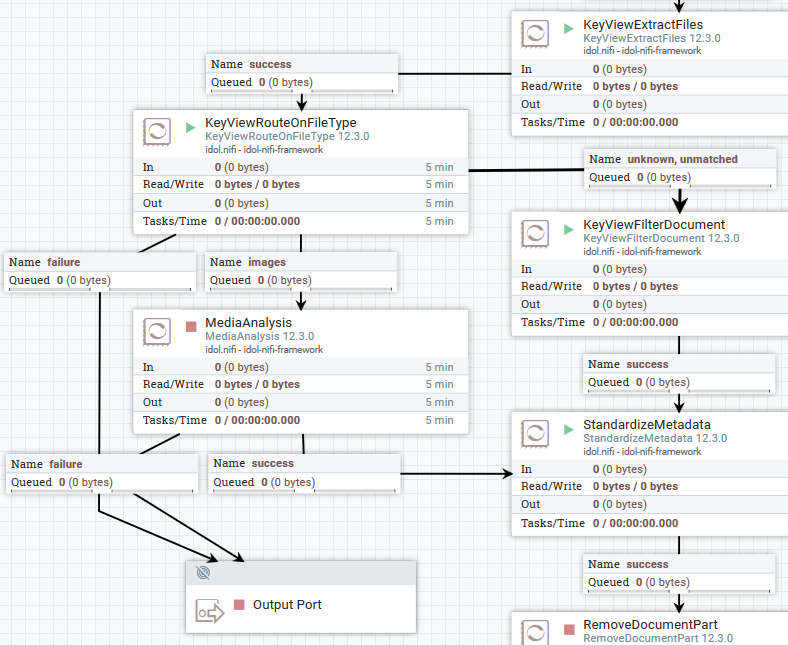Screen dimensions: 788x645
Task: Click the KeyViewFilterDocument processor icon
Action: (x=534, y=234)
